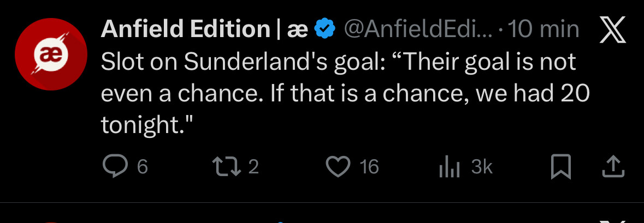The width and height of the screenshot is (644, 223).
Task: Click the X logo beside the timestamp
Action: pos(613,30)
